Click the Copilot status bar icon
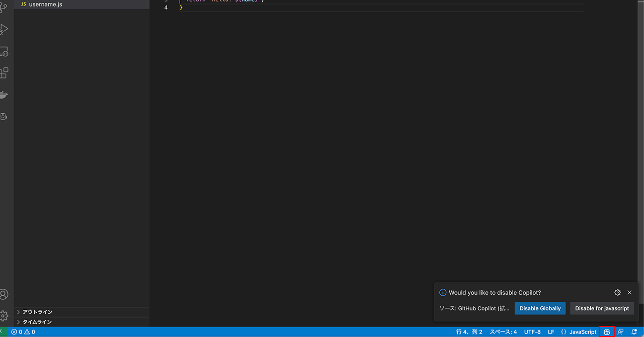Image resolution: width=644 pixels, height=337 pixels. tap(607, 332)
